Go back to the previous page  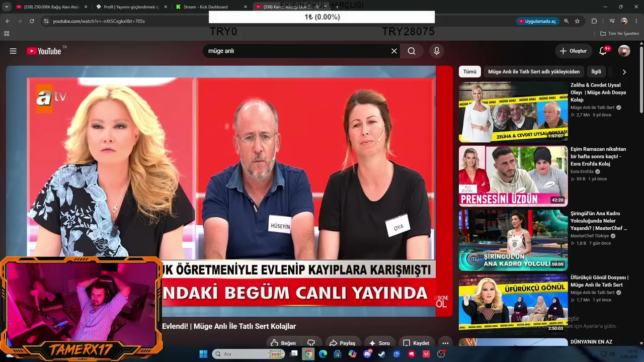[x=8, y=21]
